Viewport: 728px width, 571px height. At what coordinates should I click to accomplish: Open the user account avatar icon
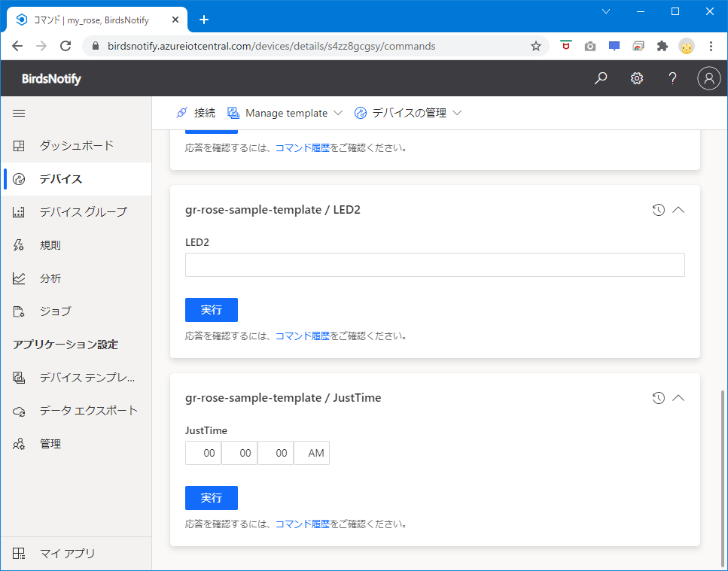point(708,78)
